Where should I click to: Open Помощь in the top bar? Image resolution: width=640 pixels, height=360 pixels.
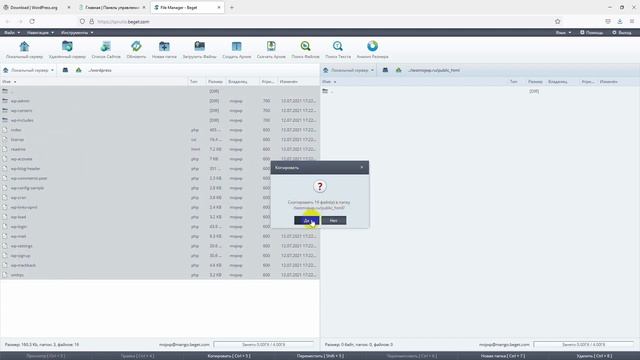tap(591, 32)
